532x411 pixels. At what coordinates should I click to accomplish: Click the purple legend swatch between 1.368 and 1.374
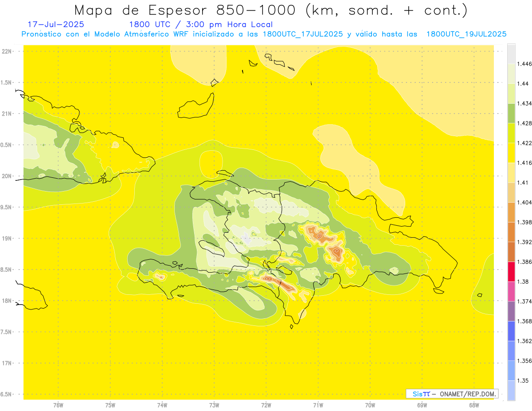tap(511, 311)
